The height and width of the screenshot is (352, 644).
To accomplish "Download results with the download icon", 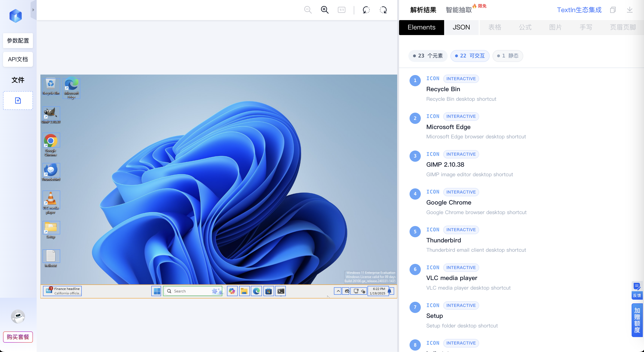I will pos(630,10).
